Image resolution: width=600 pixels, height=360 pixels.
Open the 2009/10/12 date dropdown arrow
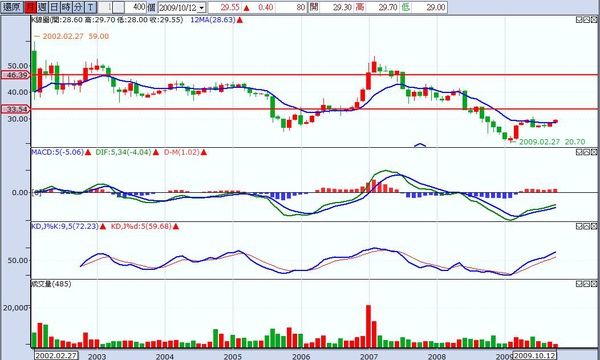pyautogui.click(x=202, y=7)
